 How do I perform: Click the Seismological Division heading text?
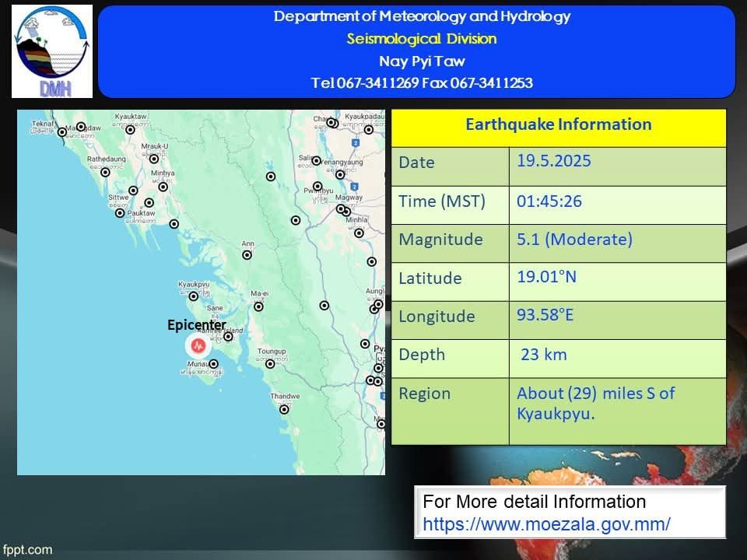coord(421,39)
